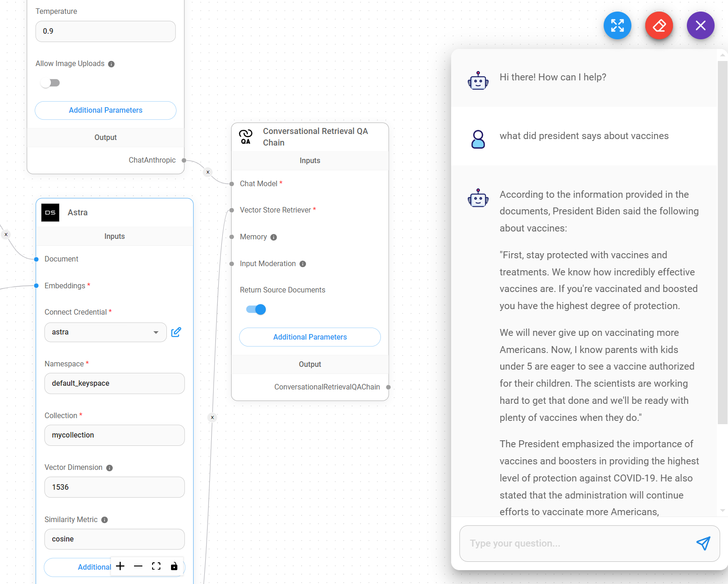Zoom out on the canvas
Image resolution: width=728 pixels, height=584 pixels.
click(138, 566)
